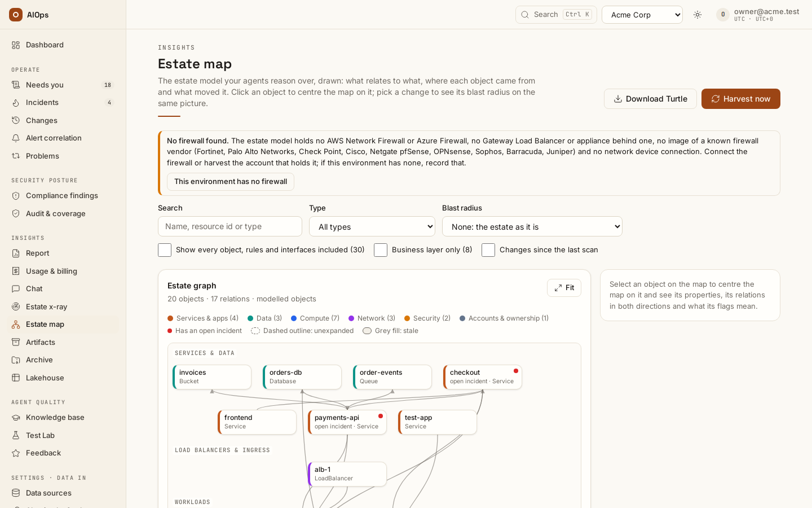The width and height of the screenshot is (812, 508).
Task: Click the estate Search input field
Action: [230, 226]
